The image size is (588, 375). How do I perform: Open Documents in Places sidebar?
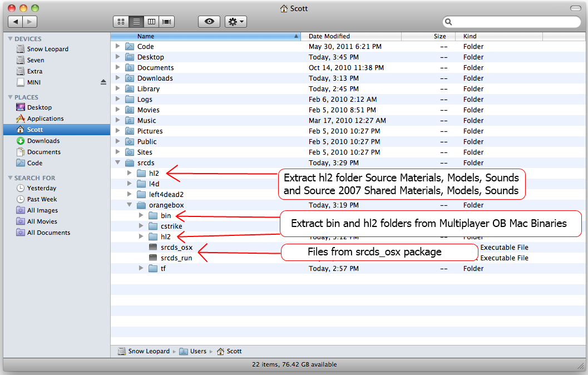(44, 152)
